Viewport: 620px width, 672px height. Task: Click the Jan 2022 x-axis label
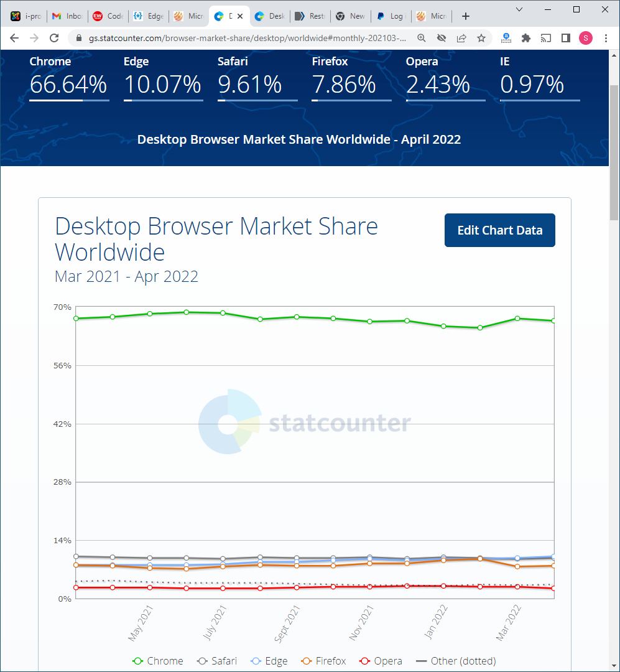click(x=436, y=622)
